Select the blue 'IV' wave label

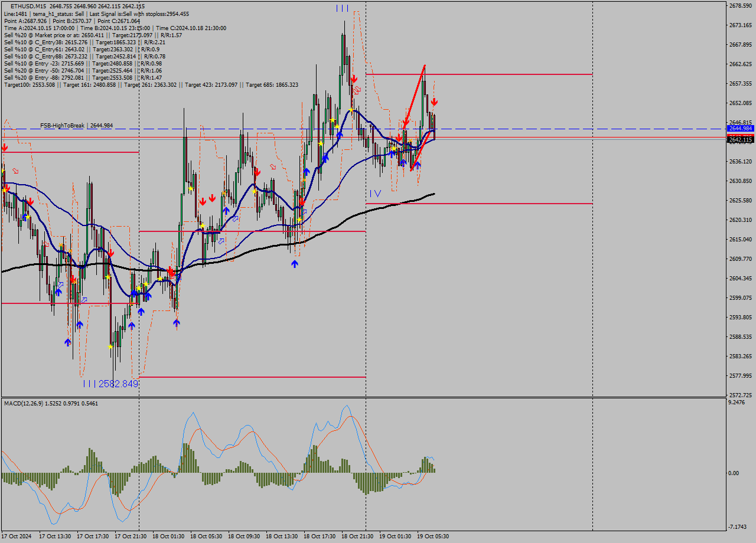click(x=375, y=194)
